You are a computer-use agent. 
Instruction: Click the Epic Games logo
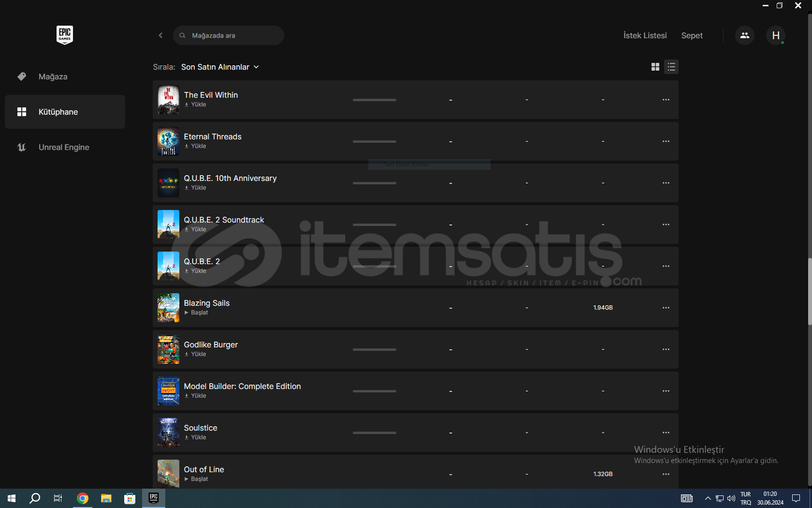pyautogui.click(x=65, y=35)
